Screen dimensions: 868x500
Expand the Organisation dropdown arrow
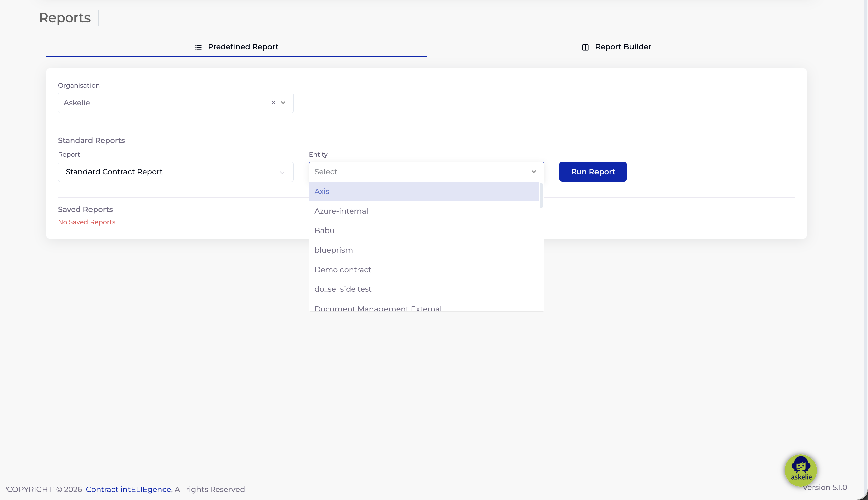(x=283, y=103)
